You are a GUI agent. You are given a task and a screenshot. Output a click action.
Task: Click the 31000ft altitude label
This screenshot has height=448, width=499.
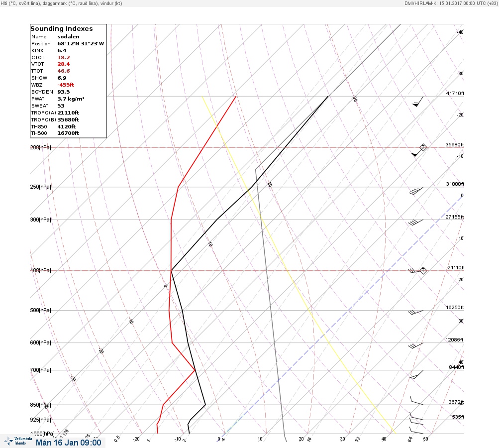coord(455,184)
